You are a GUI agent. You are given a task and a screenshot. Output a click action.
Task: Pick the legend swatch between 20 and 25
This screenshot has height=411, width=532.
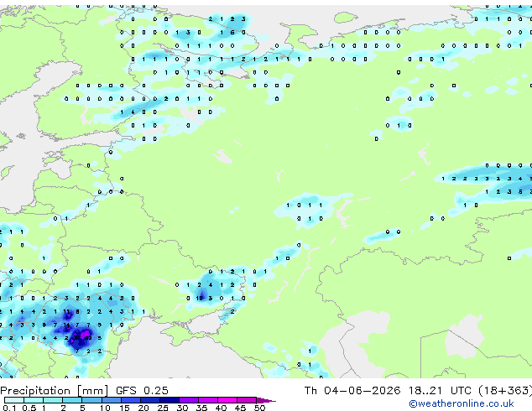pos(149,400)
